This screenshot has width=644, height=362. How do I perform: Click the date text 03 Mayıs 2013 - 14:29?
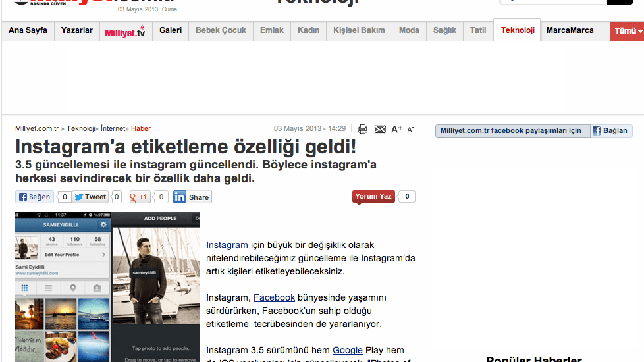click(x=309, y=128)
